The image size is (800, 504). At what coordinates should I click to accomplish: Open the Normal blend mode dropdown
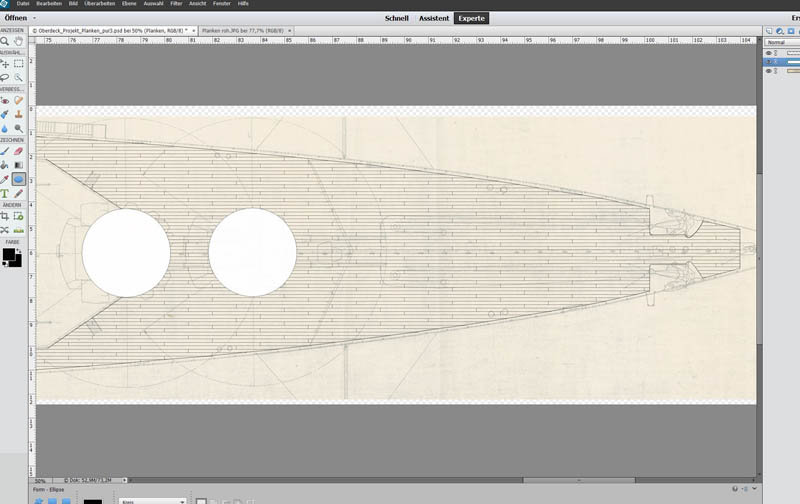778,43
